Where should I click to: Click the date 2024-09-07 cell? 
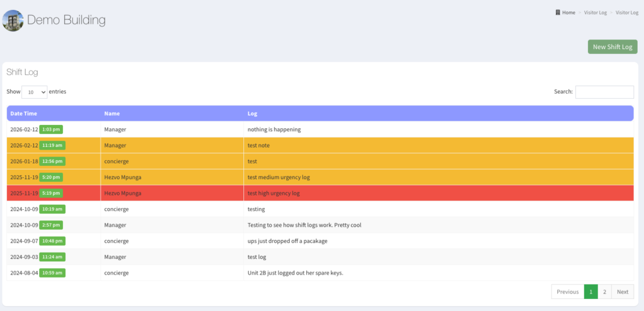(25, 241)
